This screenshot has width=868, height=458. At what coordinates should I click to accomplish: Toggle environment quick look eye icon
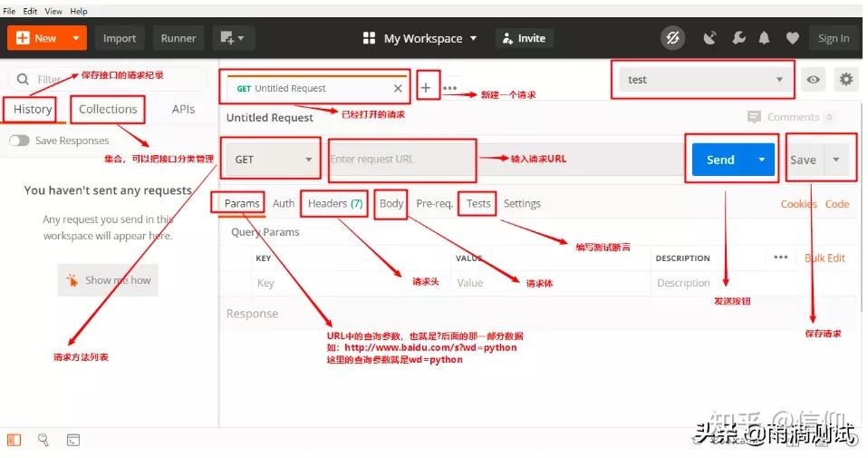click(x=813, y=80)
